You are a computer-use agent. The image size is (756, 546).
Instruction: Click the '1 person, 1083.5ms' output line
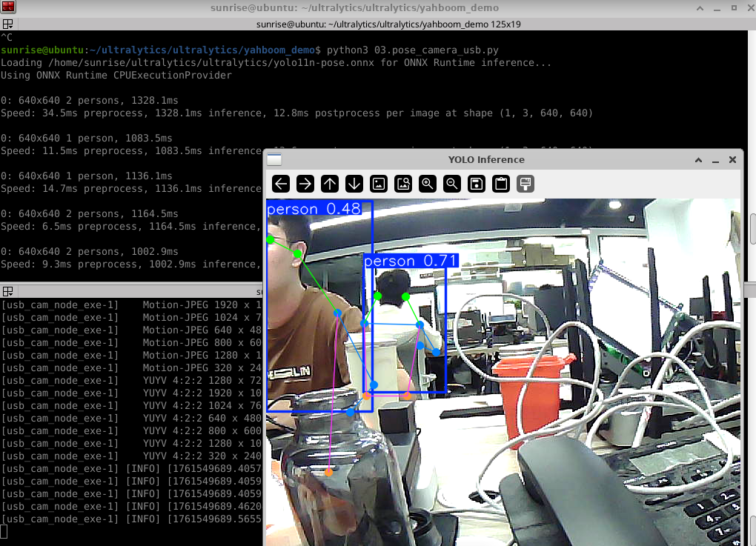click(x=86, y=138)
